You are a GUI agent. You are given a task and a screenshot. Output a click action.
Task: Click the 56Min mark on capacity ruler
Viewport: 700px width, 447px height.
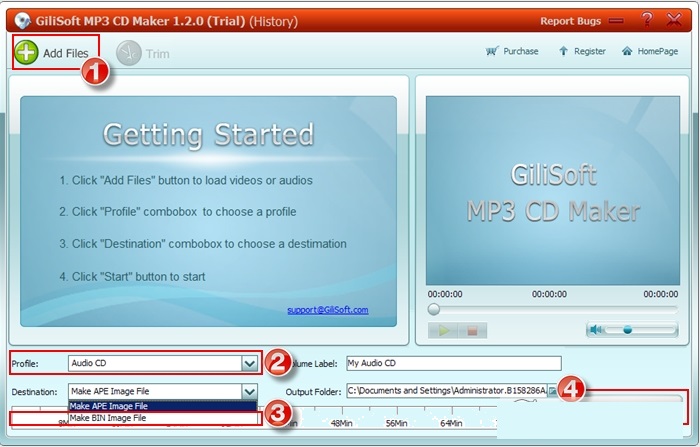396,423
